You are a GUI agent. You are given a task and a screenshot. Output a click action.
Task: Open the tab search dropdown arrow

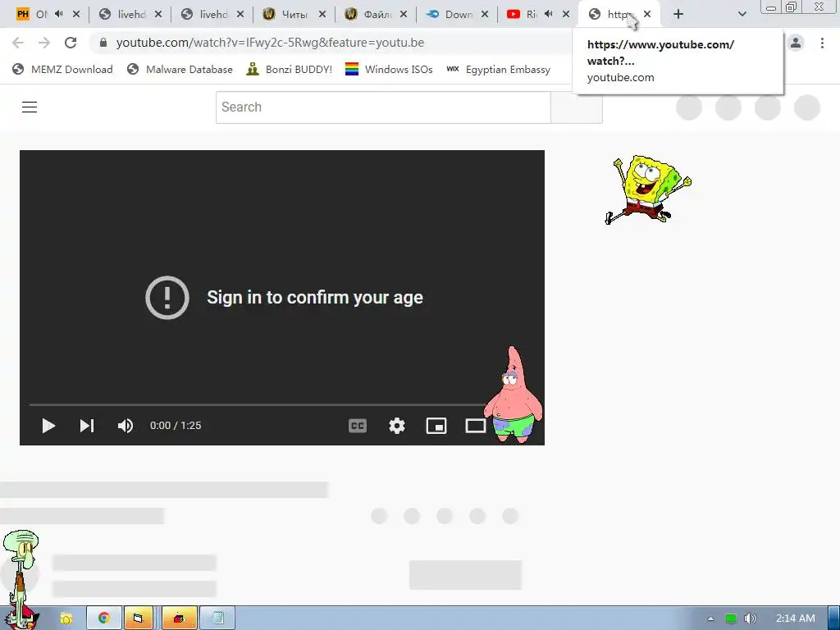[x=742, y=14]
